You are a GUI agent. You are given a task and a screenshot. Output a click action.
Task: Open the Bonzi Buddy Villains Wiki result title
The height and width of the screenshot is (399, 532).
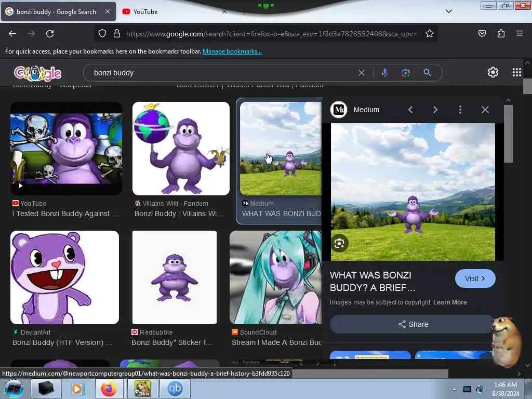(x=179, y=214)
